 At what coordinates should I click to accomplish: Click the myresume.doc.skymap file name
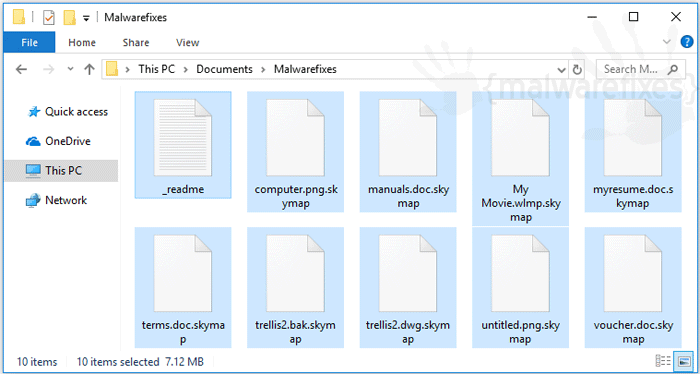pyautogui.click(x=633, y=196)
